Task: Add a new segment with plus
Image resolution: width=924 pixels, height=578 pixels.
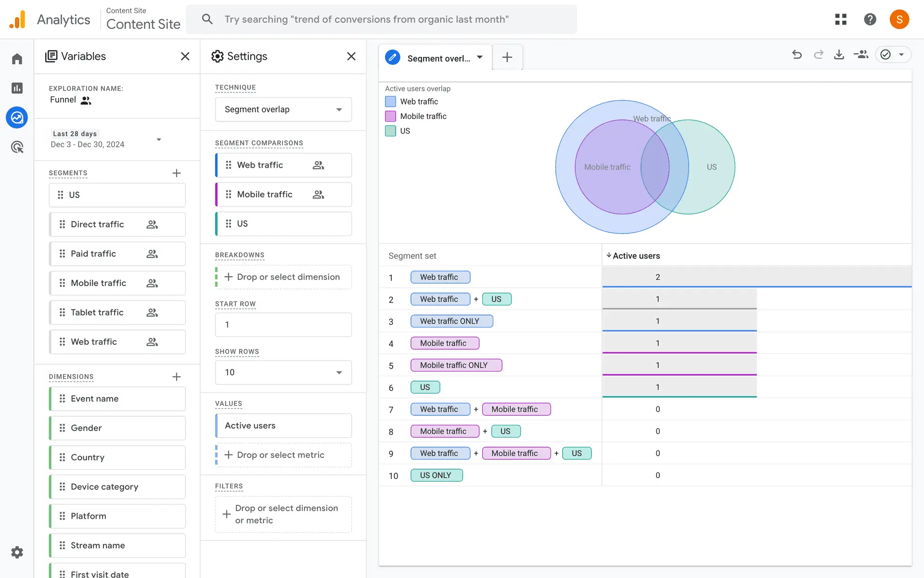Action: coord(177,173)
